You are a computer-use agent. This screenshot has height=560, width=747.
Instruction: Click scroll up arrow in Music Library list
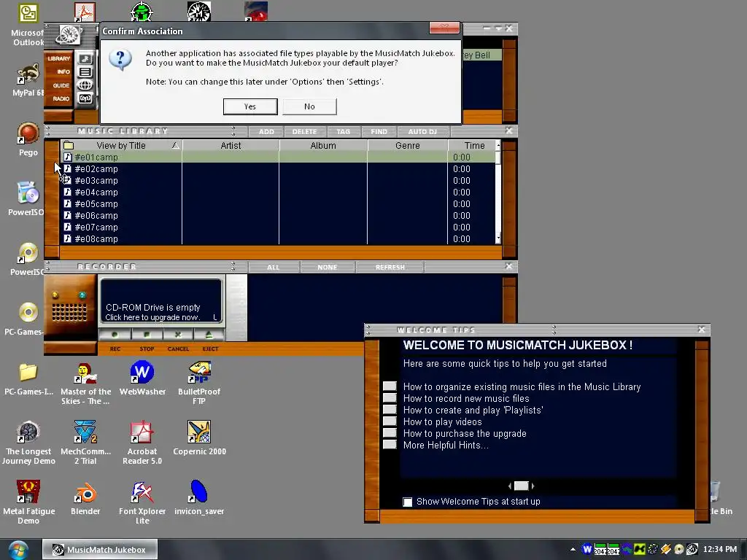(x=498, y=145)
